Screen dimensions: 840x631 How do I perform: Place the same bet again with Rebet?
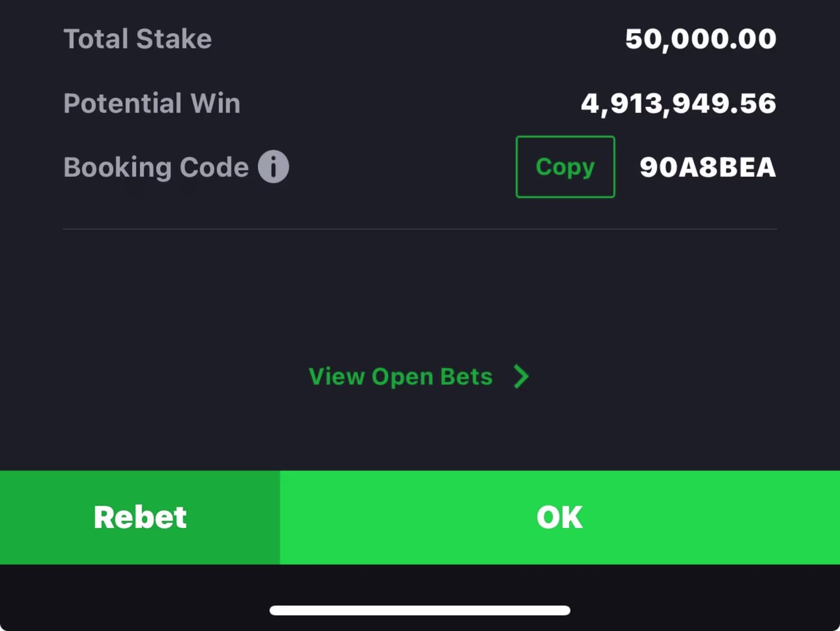tap(140, 517)
